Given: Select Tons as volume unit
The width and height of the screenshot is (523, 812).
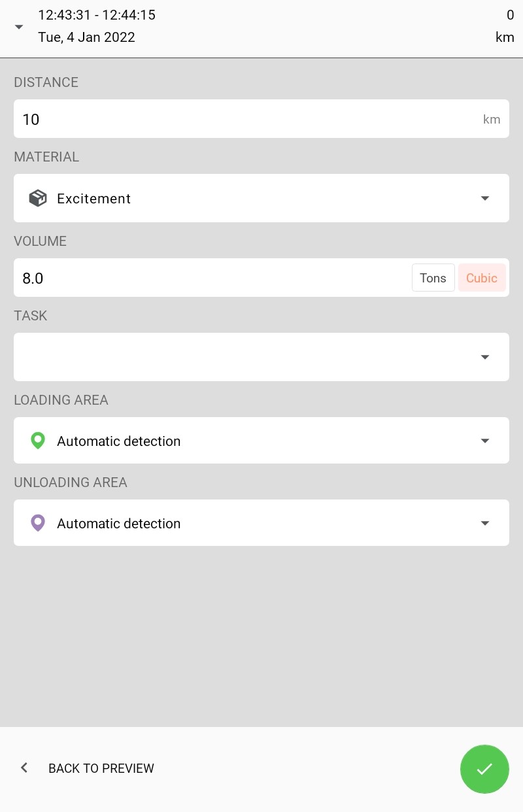Looking at the screenshot, I should click(433, 278).
